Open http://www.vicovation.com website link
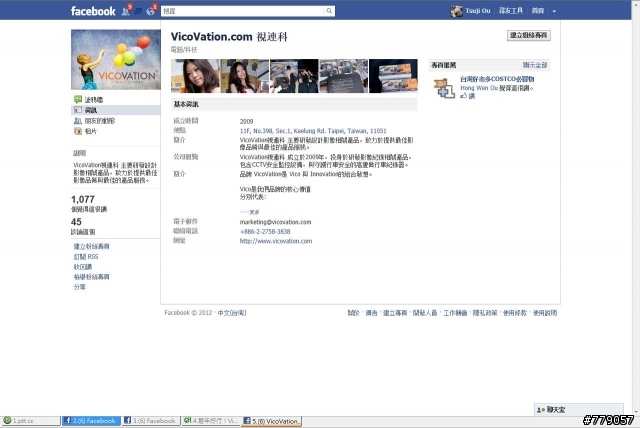 pos(276,241)
